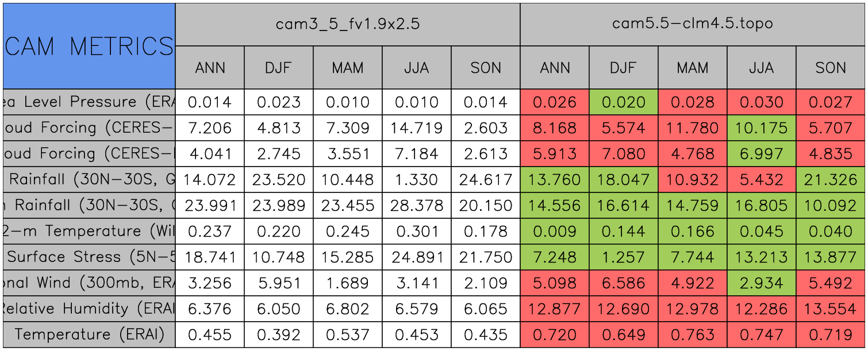Click the green cell showing 0.009

554,231
